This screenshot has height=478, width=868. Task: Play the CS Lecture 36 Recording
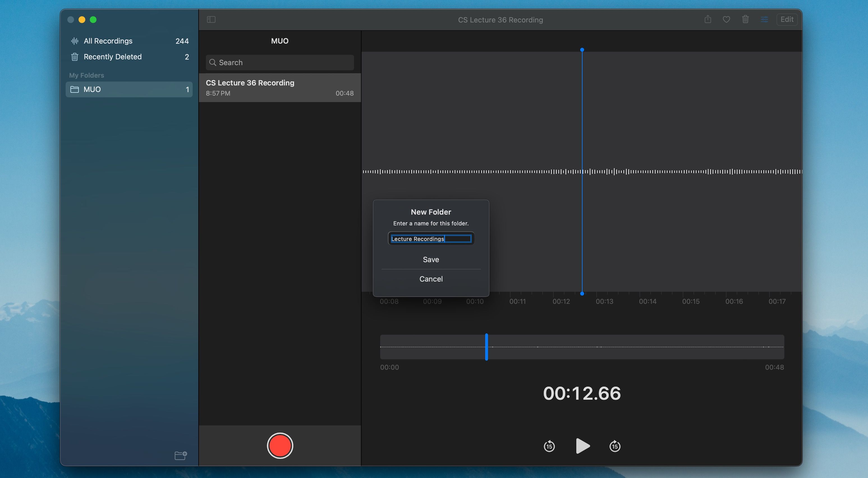pyautogui.click(x=582, y=446)
